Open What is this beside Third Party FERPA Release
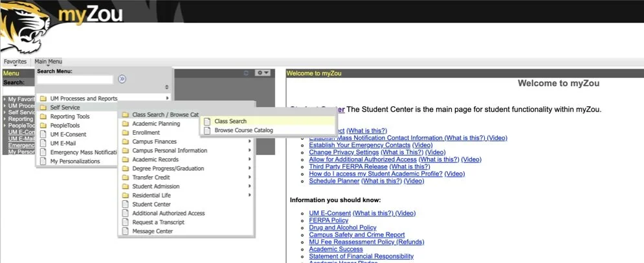Viewport: 644px width, 263px height. pos(410,166)
